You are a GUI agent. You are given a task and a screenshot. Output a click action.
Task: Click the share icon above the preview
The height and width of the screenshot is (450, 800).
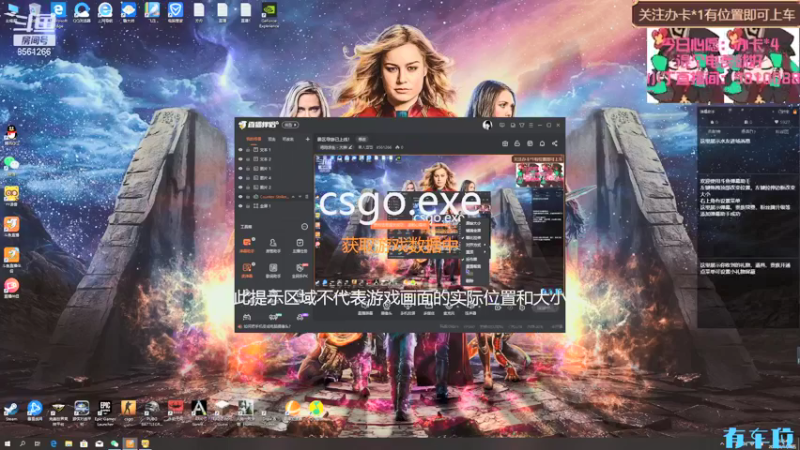[555, 143]
